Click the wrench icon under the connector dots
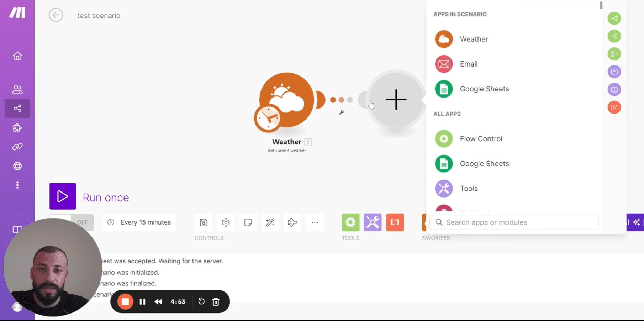644x321 pixels. (x=341, y=112)
